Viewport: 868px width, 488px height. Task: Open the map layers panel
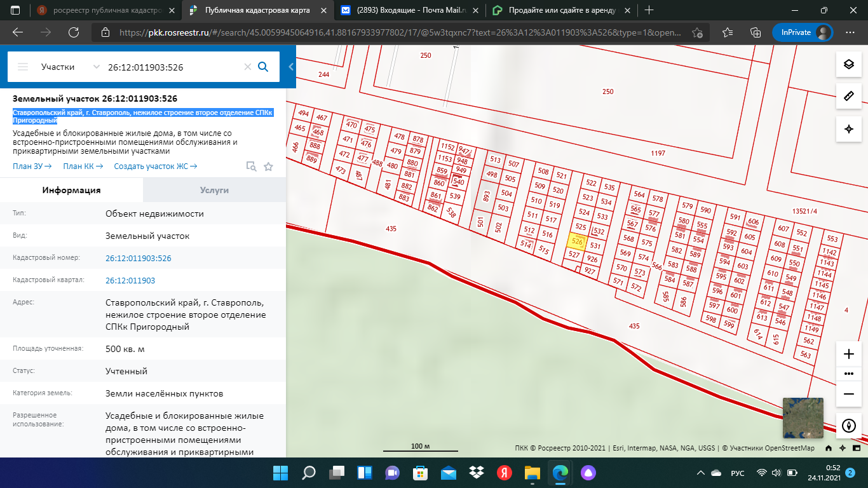pos(848,64)
